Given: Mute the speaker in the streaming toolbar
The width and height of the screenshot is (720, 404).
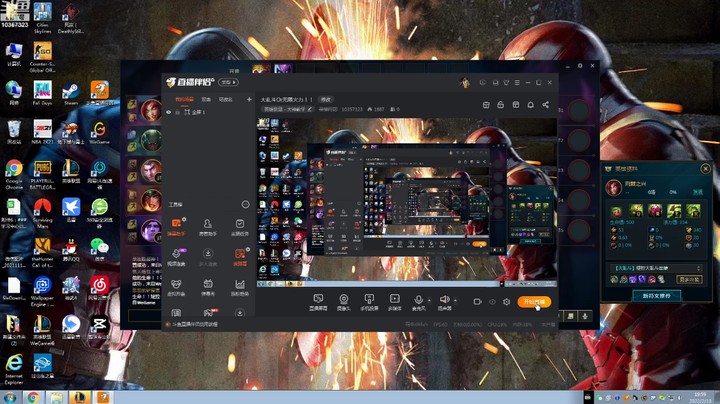Looking at the screenshot, I should pos(444,302).
